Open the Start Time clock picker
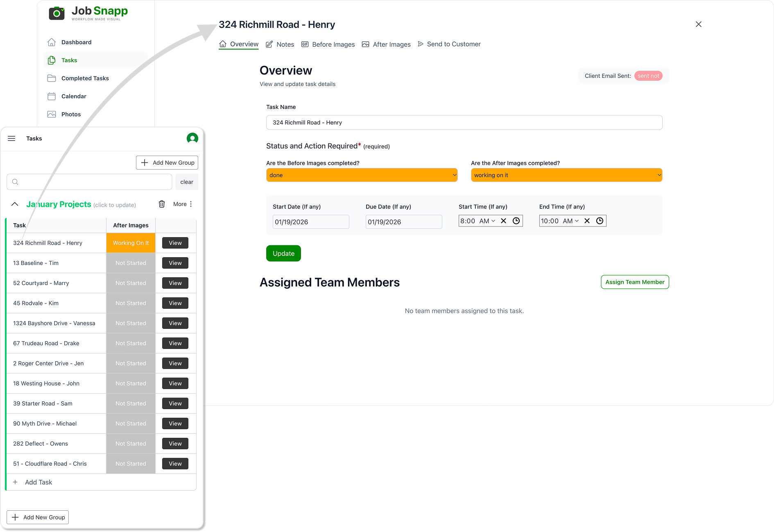This screenshot has width=774, height=532. point(516,220)
